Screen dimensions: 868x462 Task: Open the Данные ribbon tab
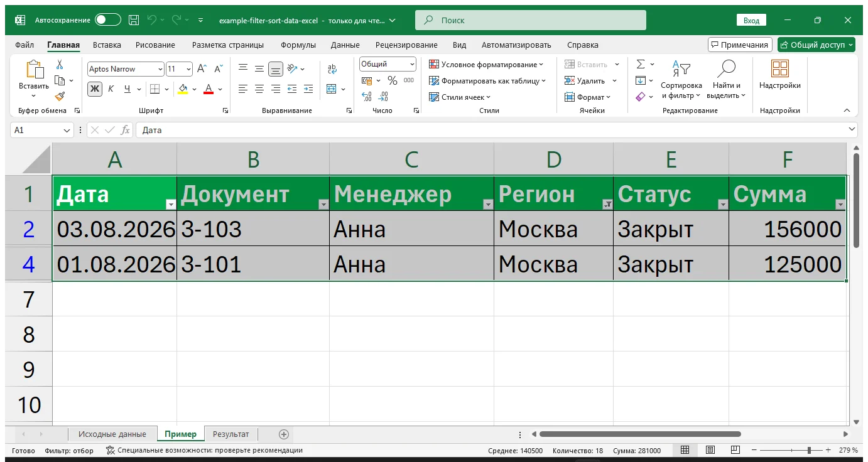click(345, 45)
